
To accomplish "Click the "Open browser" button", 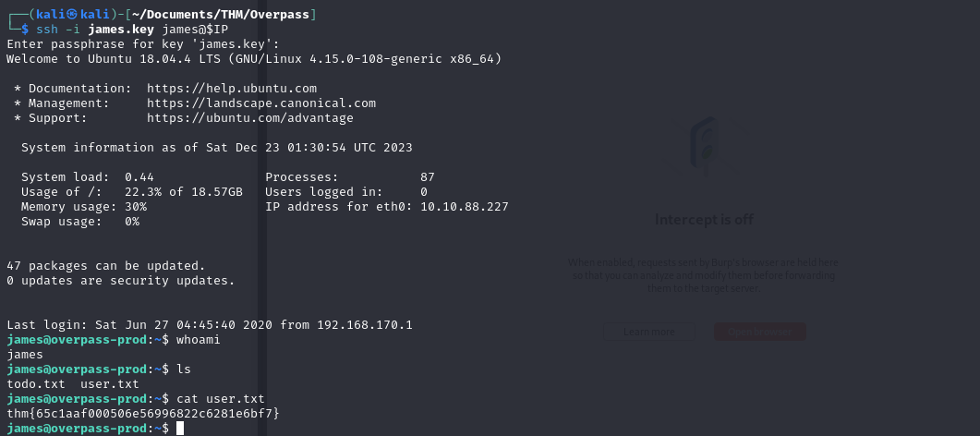I will pos(759,332).
